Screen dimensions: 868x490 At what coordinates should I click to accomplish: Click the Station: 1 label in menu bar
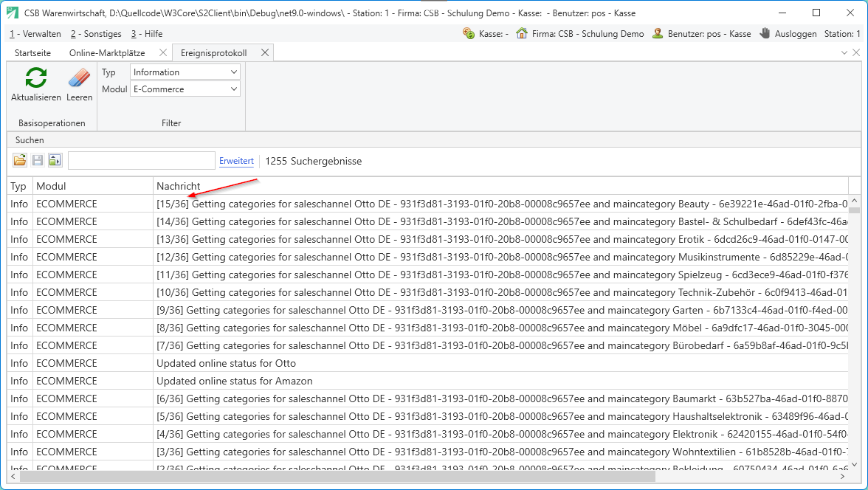coord(842,34)
